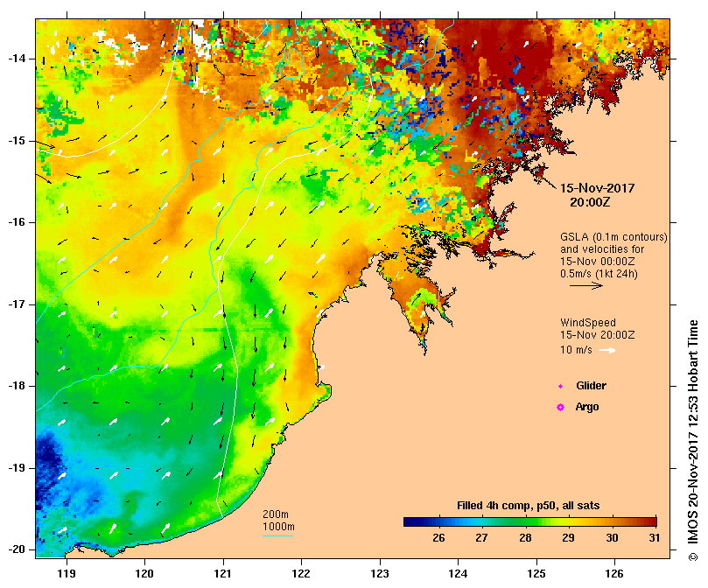The height and width of the screenshot is (588, 708).
Task: Click the white 10 m/s wind arrow
Action: [x=607, y=350]
